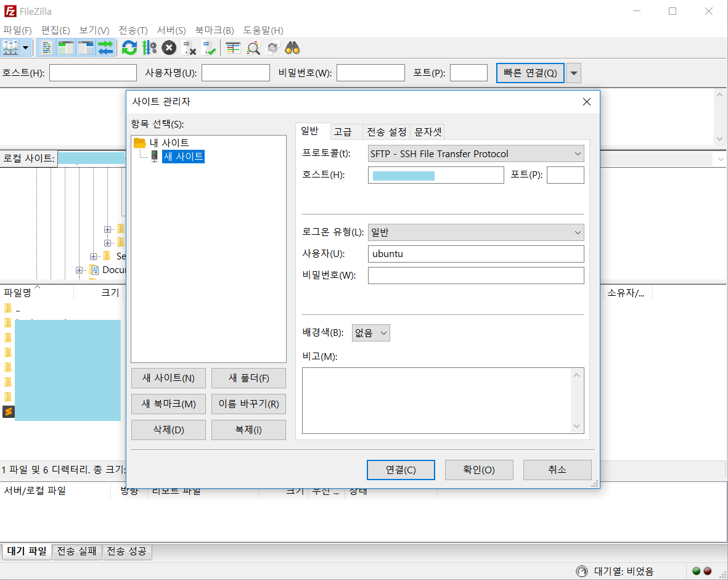Switch to the 전송 성공 queue tab
Viewport: 728px width, 580px height.
[127, 551]
